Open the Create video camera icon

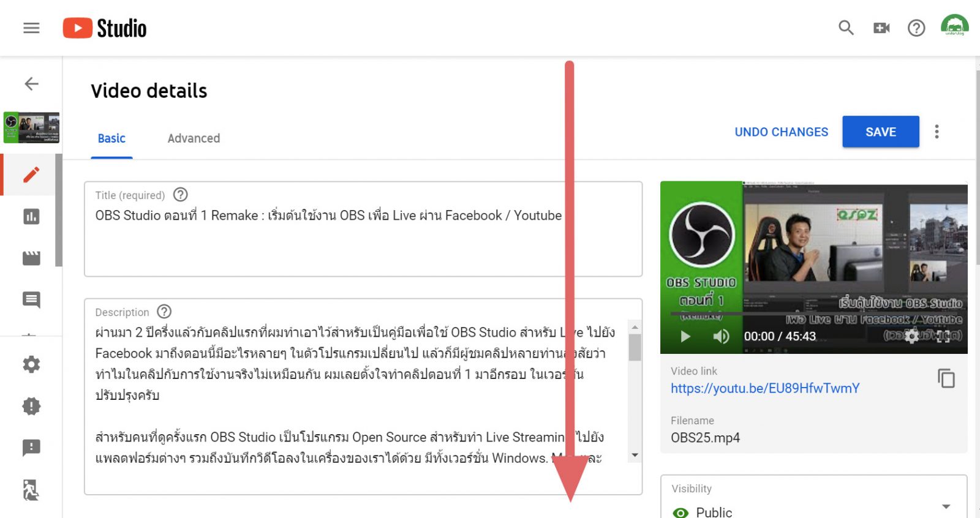(x=881, y=28)
